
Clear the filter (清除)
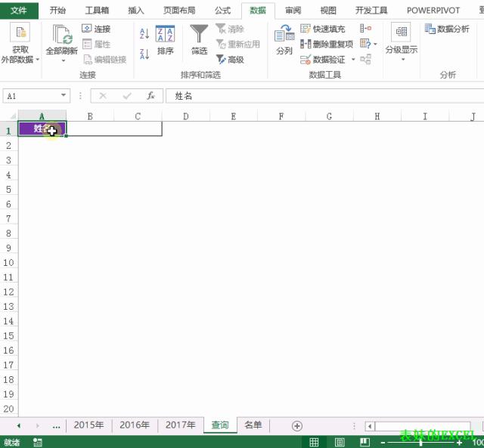pos(230,29)
